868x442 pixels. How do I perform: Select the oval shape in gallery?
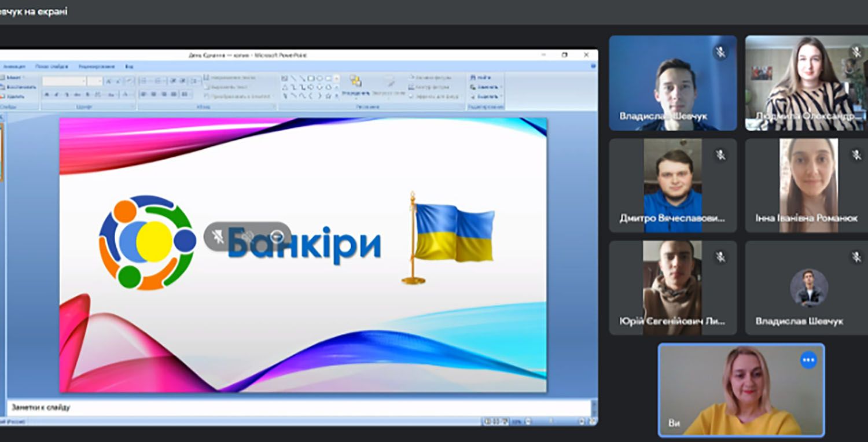[319, 79]
